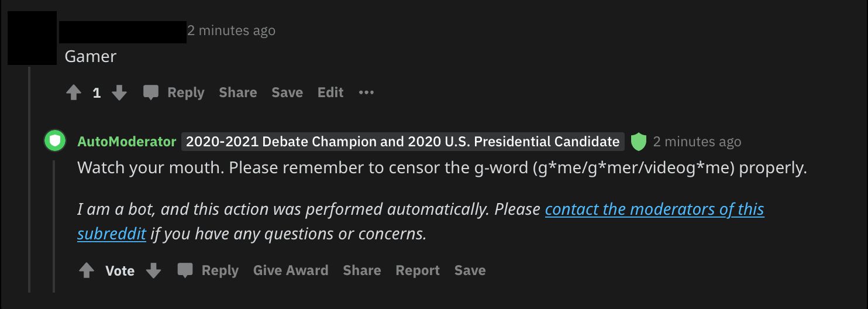This screenshot has width=868, height=309.
Task: Downvote the AutoModerator reply
Action: pyautogui.click(x=153, y=270)
